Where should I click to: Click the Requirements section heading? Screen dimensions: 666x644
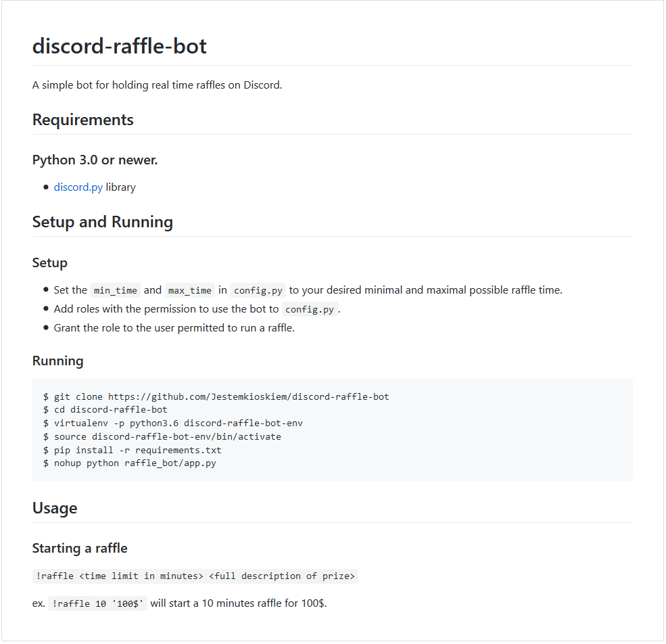[83, 120]
